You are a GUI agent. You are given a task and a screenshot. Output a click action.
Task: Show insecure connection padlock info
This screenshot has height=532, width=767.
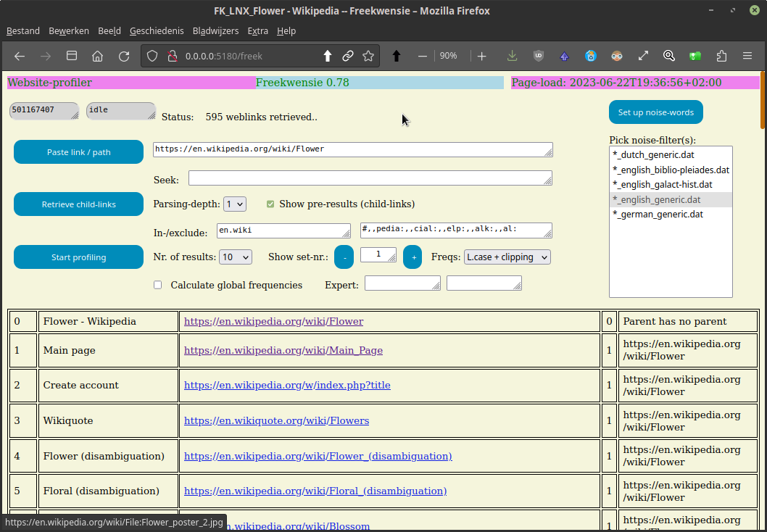[172, 57]
